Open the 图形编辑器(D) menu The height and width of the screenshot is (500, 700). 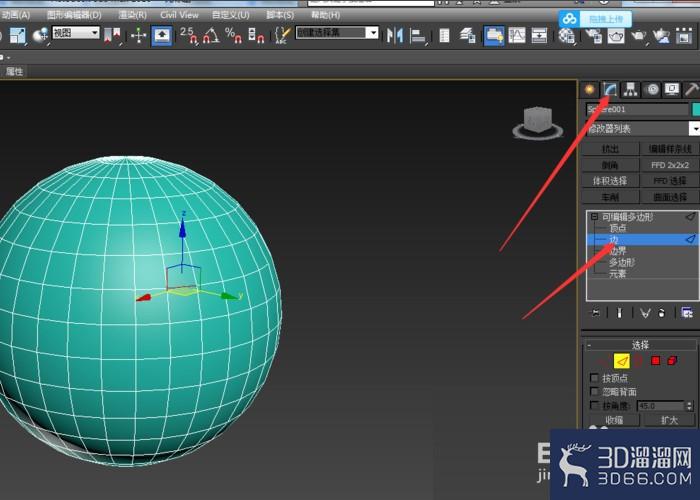coord(74,15)
